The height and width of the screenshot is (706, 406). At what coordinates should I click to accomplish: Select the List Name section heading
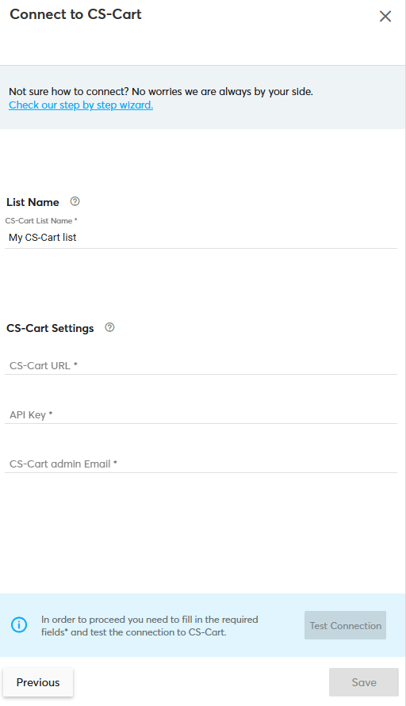pos(32,202)
